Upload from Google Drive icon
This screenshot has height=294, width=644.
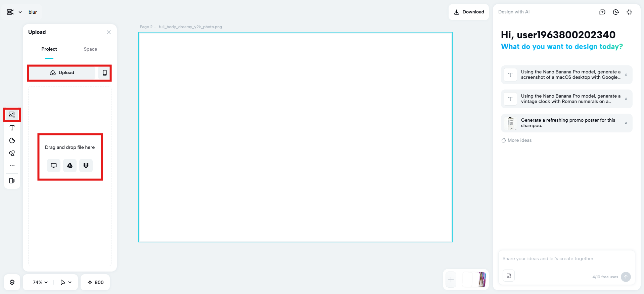[x=70, y=166]
